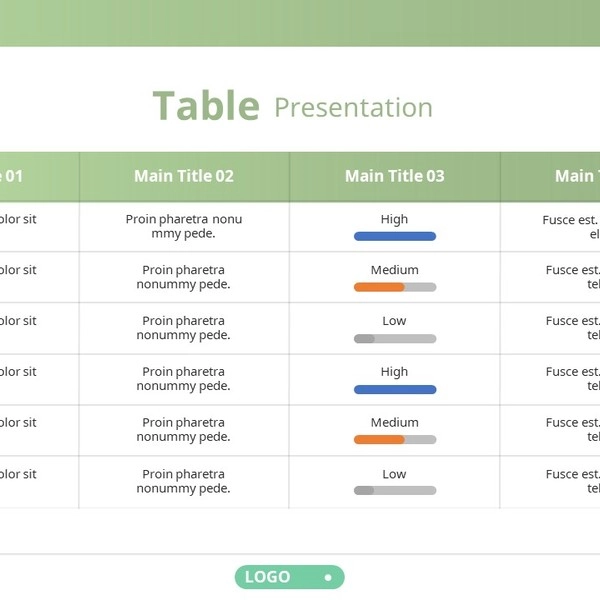600x600 pixels.
Task: Click the blue High progress bar in first row
Action: pyautogui.click(x=394, y=237)
